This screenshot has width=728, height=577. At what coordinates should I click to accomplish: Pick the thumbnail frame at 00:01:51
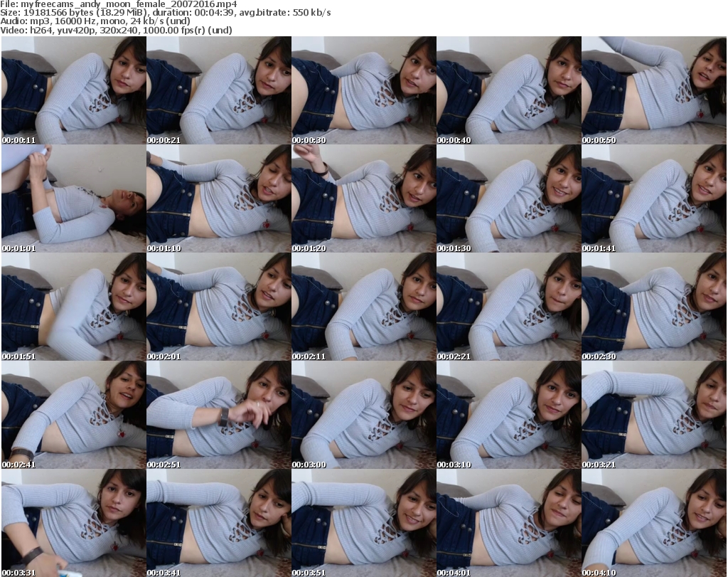click(74, 307)
